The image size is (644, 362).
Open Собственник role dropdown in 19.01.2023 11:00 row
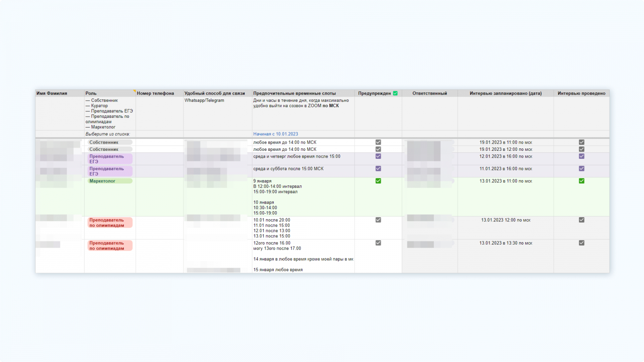pos(110,142)
